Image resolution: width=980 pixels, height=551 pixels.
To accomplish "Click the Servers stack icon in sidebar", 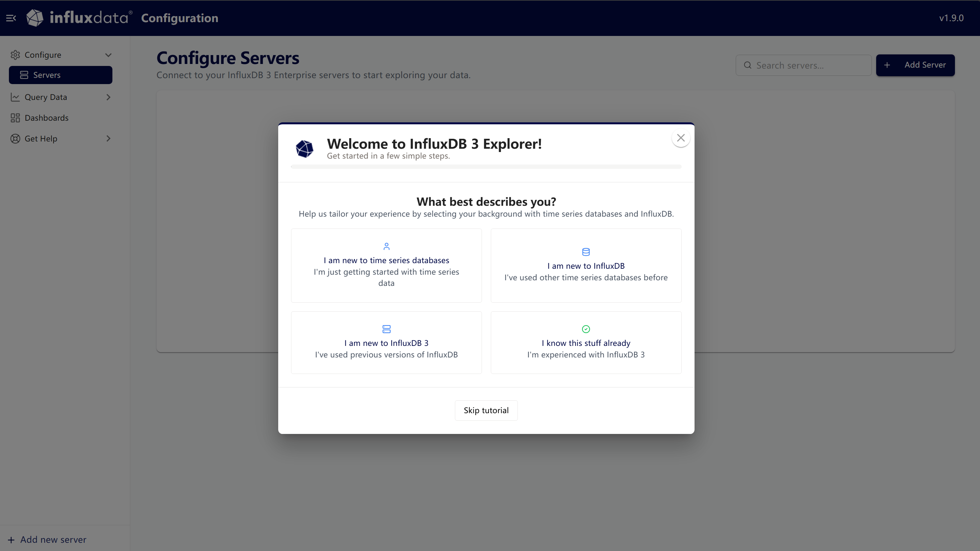I will 24,75.
